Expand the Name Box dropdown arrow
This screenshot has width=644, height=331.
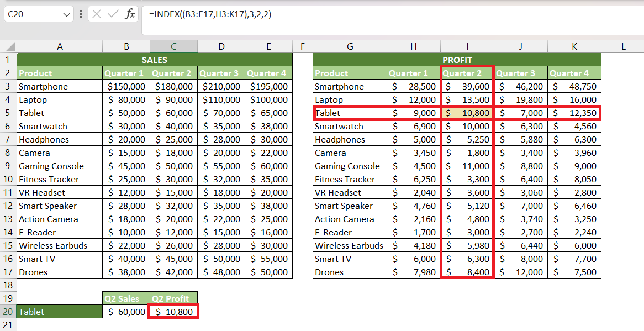[x=67, y=15]
